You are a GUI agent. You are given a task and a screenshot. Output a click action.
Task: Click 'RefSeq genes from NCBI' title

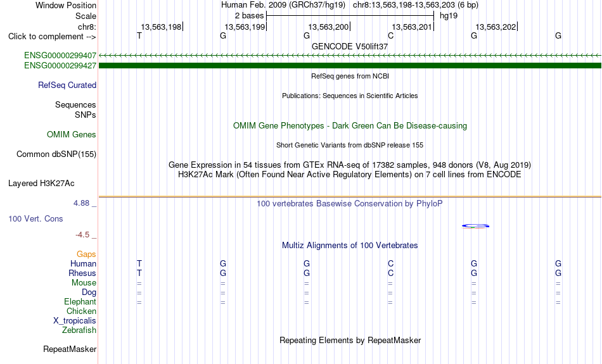[x=350, y=76]
